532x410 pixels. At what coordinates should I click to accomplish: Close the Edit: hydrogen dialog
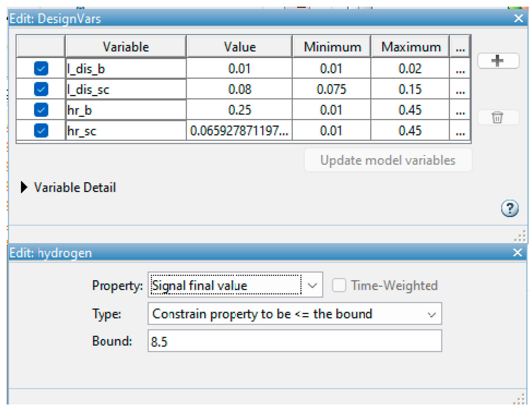(x=517, y=253)
